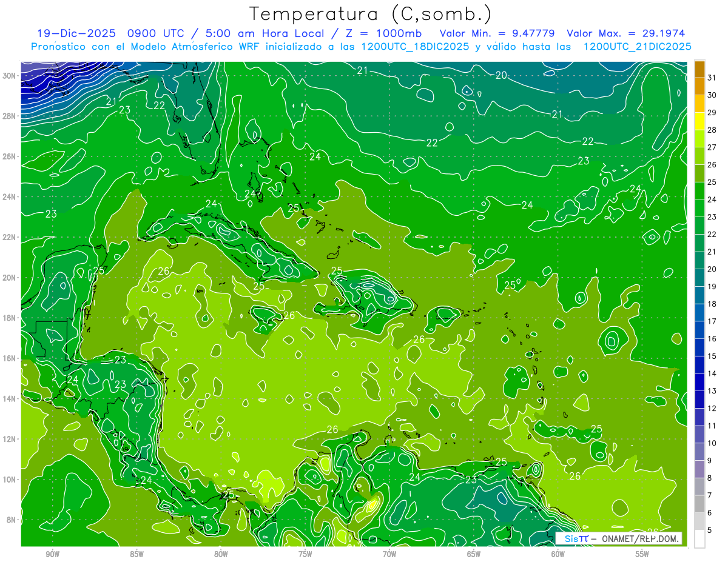
Task: Click the 60W longitude axis label
Action: coord(558,554)
